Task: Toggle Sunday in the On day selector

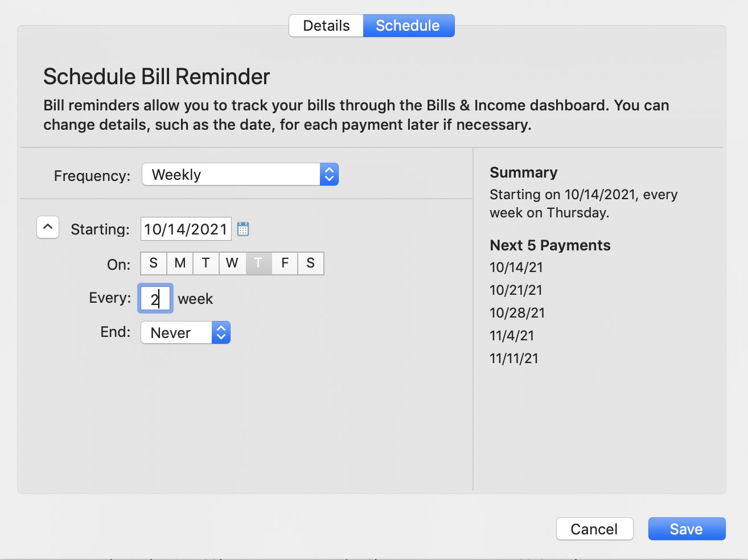Action: [x=154, y=263]
